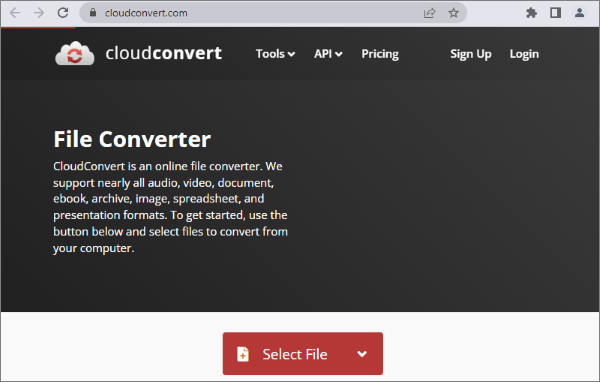
Task: Bookmark this page with the star icon
Action: pos(453,13)
